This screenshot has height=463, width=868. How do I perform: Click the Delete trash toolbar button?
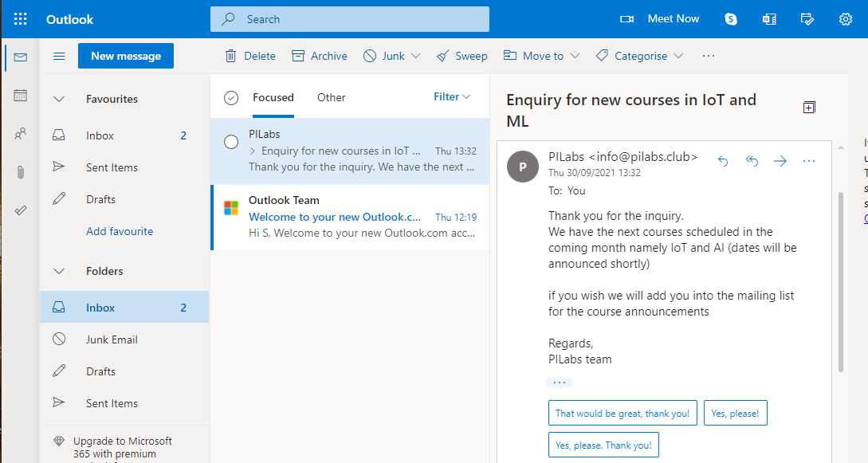[x=250, y=56]
